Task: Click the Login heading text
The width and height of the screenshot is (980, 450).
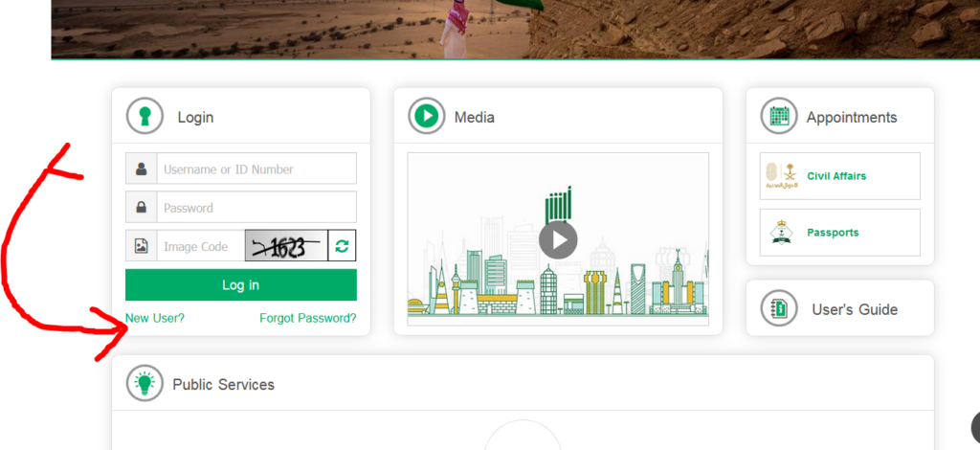Action: tap(195, 118)
